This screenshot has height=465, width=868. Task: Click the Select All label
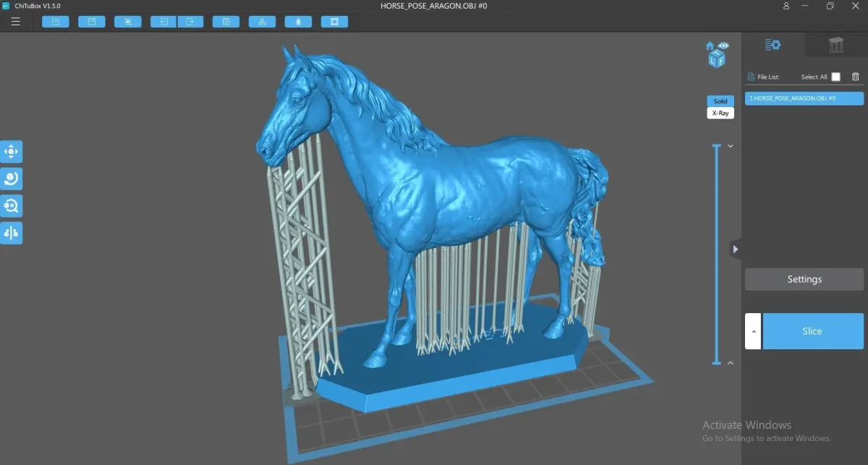(x=814, y=77)
